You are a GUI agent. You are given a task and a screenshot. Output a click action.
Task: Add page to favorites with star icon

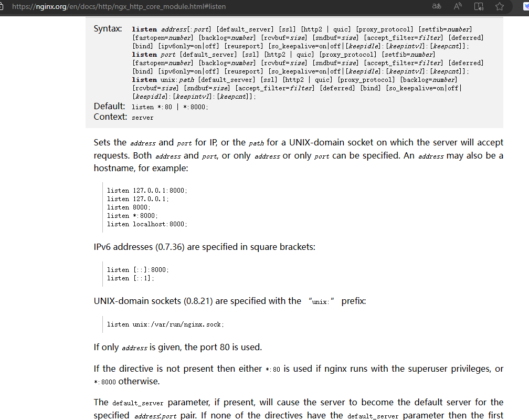[500, 7]
